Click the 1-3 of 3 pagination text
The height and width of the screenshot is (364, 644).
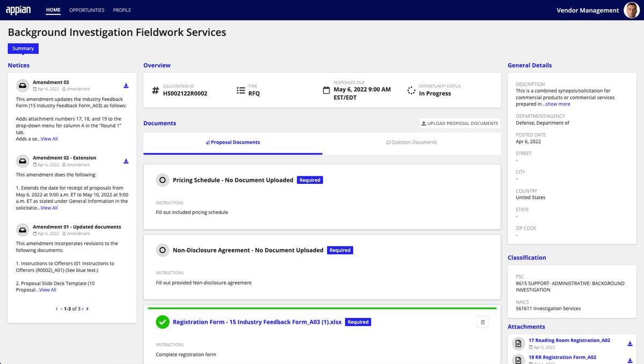pos(72,309)
